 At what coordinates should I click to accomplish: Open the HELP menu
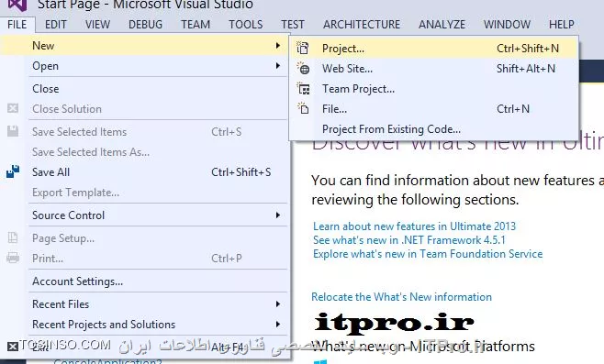pyautogui.click(x=561, y=25)
